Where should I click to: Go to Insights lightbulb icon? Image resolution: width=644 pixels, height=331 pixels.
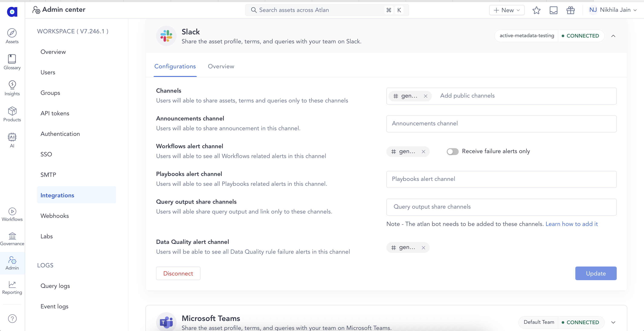tap(12, 85)
